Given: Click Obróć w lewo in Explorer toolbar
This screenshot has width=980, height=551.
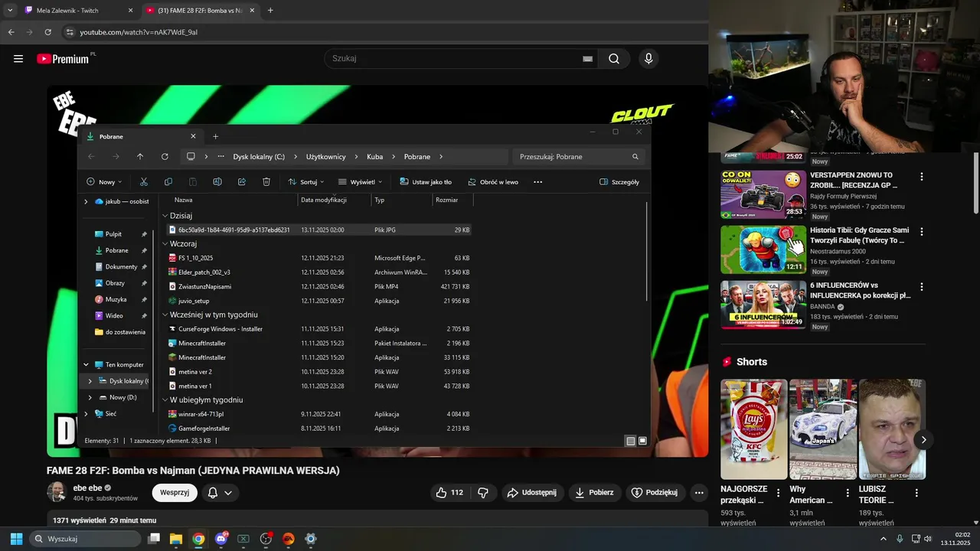Looking at the screenshot, I should tap(492, 182).
